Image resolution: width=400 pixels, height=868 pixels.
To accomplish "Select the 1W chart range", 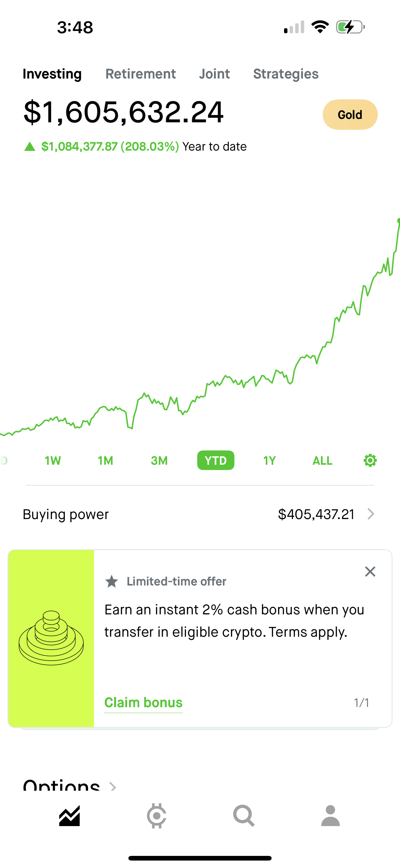I will (x=53, y=460).
